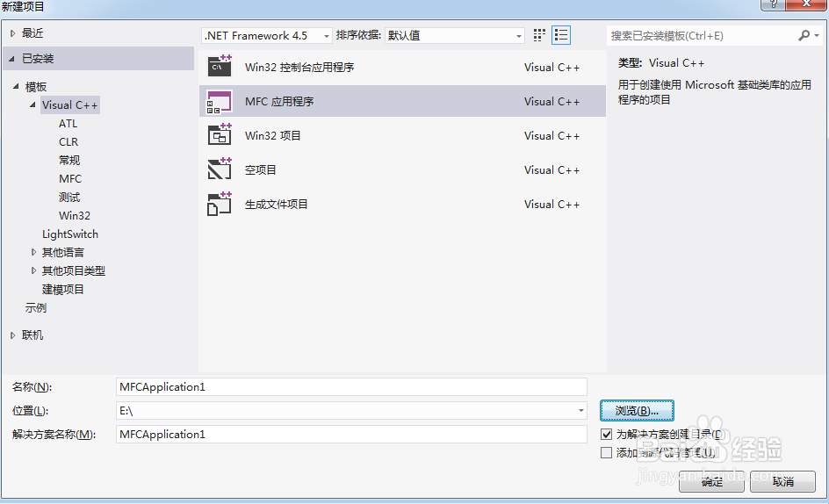Open the 位置 location path dropdown arrow
Viewport: 829px width, 504px height.
point(581,410)
